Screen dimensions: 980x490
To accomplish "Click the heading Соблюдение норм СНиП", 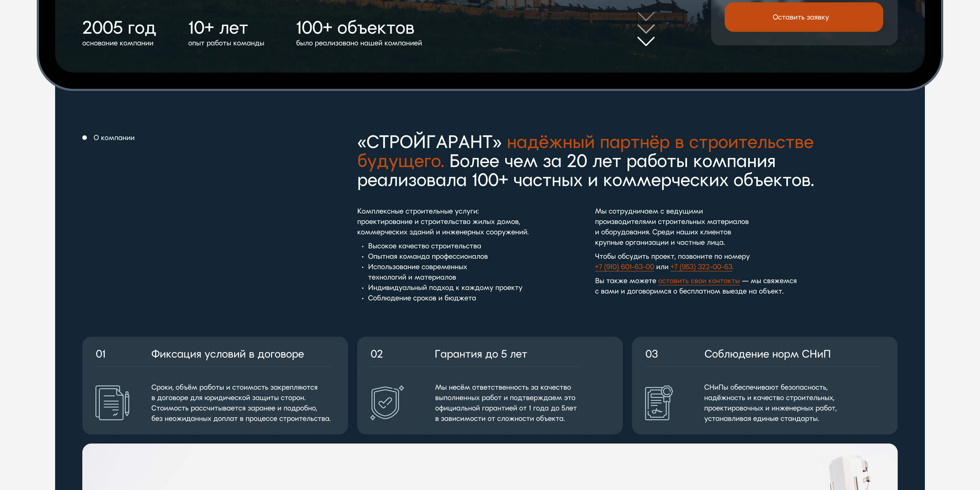I will click(767, 354).
